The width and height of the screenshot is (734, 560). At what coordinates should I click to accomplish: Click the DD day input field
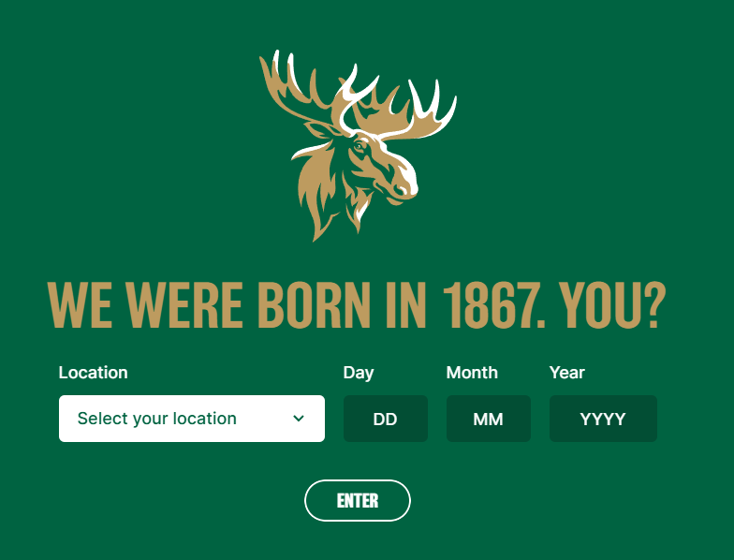click(x=386, y=418)
